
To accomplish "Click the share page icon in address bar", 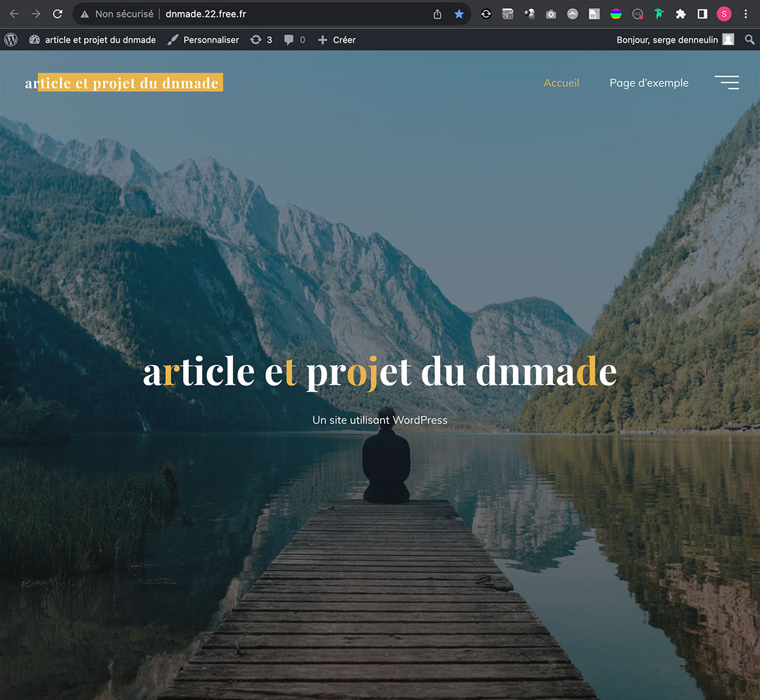I will point(438,14).
